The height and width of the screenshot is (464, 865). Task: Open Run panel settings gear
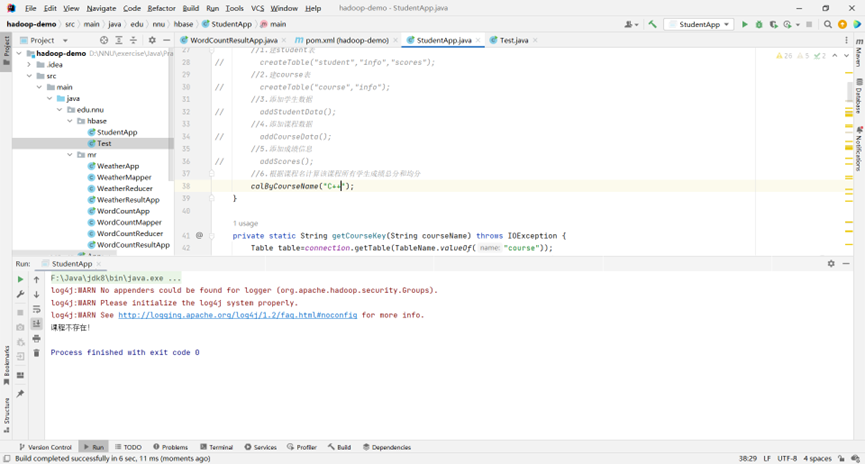[x=831, y=264]
